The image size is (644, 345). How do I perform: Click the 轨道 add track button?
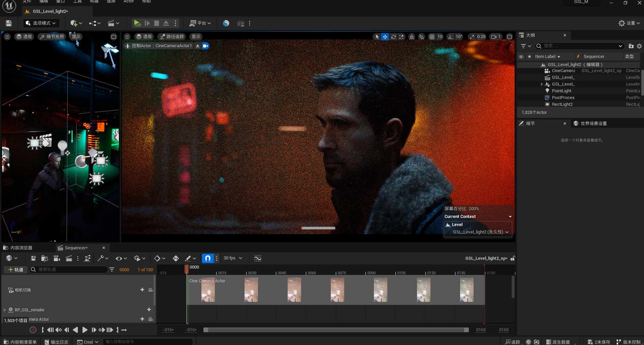pos(15,270)
